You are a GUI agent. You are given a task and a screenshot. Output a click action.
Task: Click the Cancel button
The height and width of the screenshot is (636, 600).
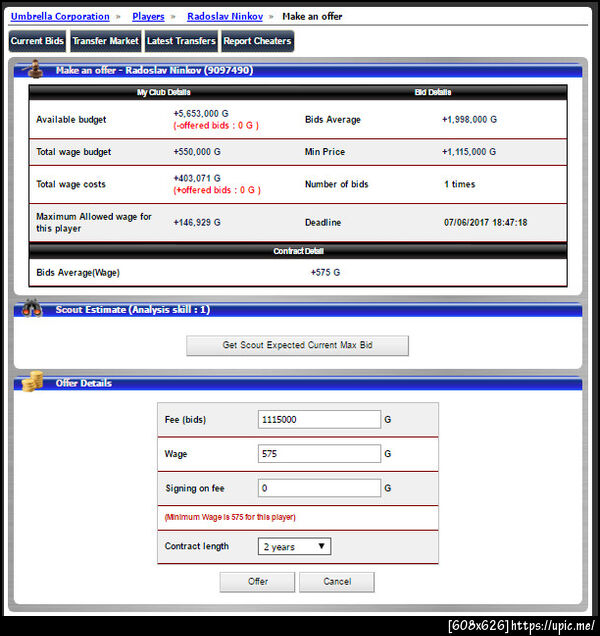pyautogui.click(x=337, y=582)
